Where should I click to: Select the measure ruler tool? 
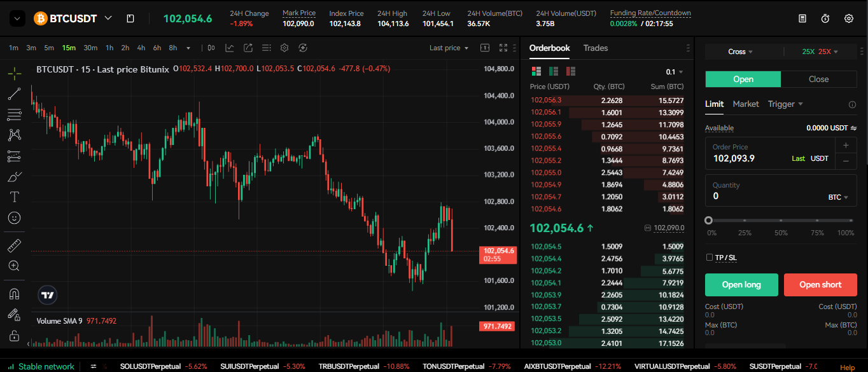pos(13,245)
